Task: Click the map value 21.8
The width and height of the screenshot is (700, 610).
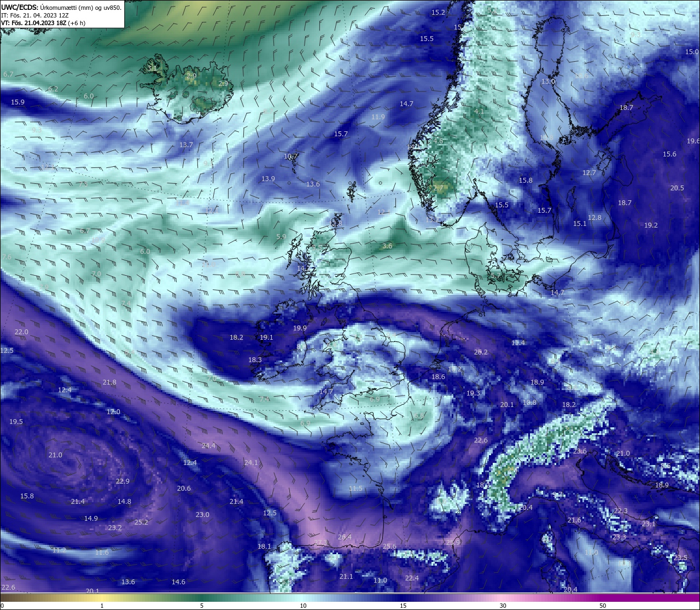Action: [x=109, y=382]
